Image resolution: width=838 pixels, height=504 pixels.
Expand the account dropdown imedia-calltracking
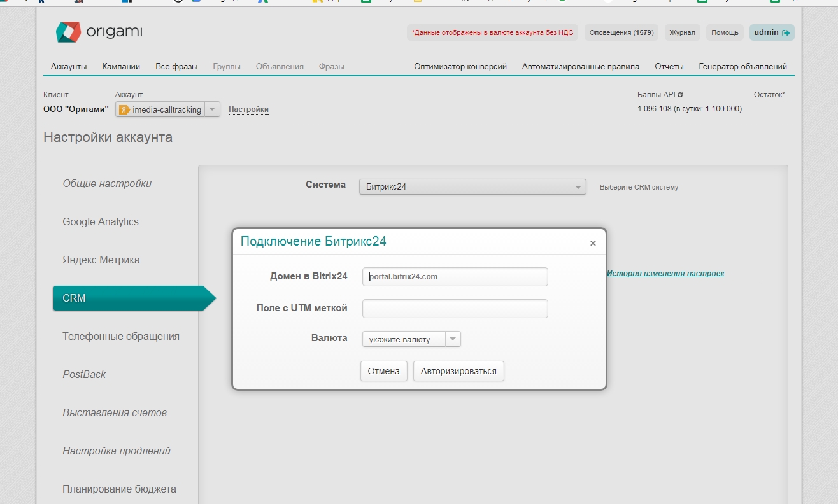coord(213,109)
